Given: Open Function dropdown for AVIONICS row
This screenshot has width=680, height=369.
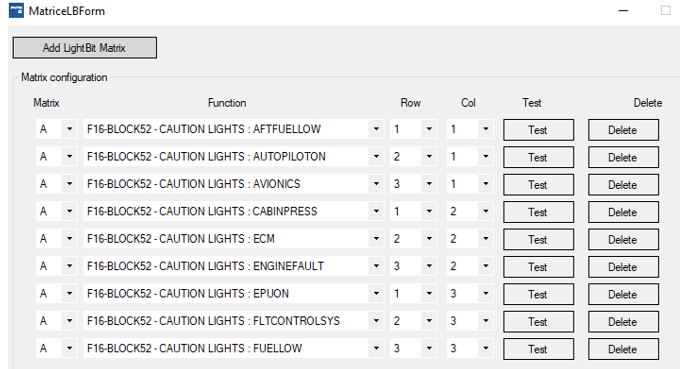Looking at the screenshot, I should 376,184.
